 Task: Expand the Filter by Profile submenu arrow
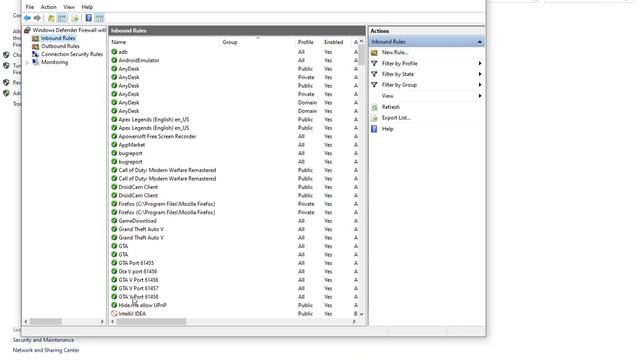pos(480,63)
